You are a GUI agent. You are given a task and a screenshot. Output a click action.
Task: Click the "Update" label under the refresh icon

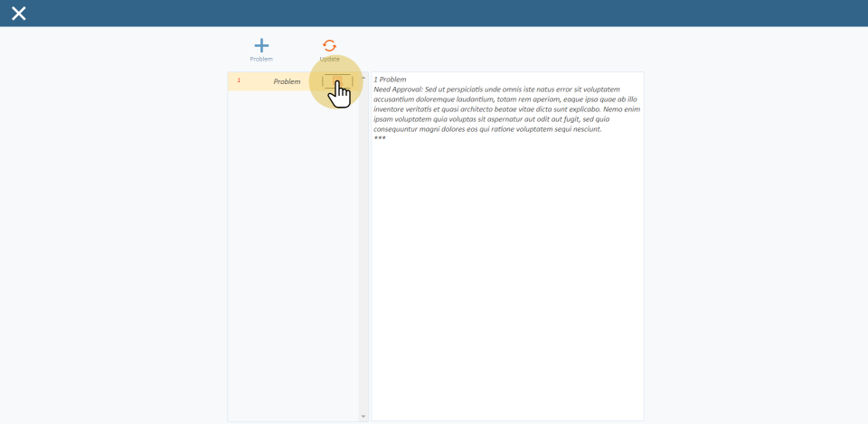(329, 60)
